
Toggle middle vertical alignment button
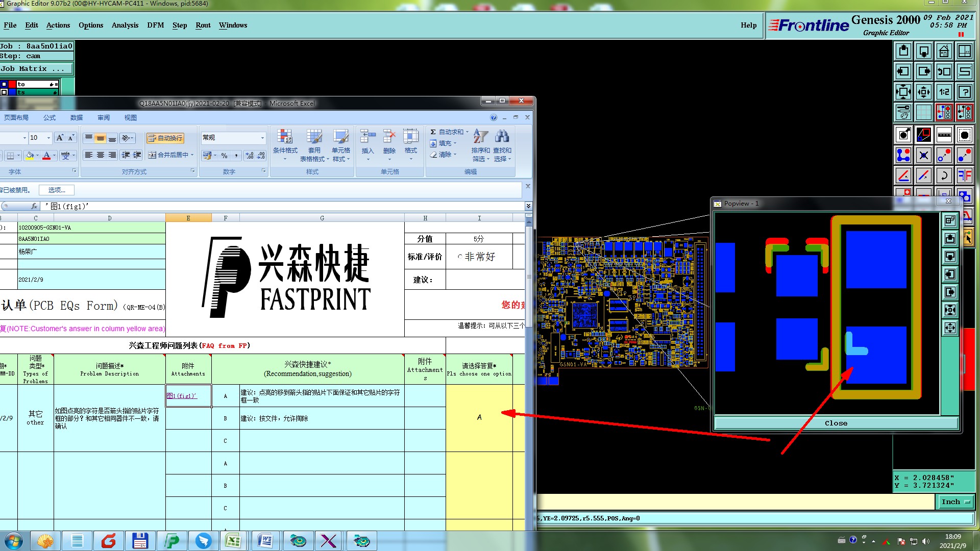(101, 138)
